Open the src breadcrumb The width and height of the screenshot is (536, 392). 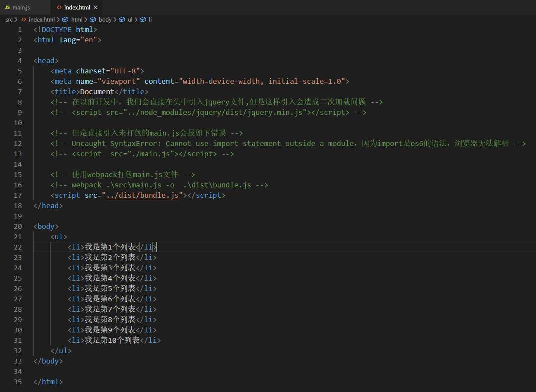9,19
